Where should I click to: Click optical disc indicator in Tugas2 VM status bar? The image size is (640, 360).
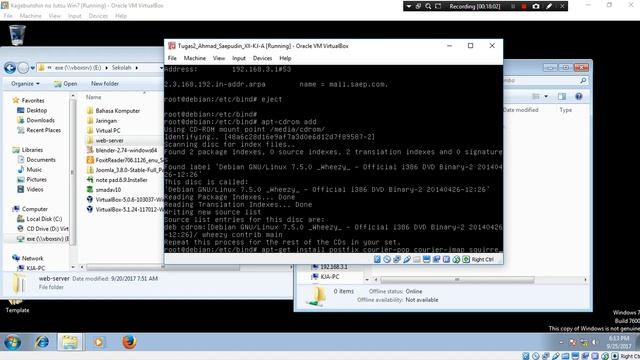pyautogui.click(x=387, y=259)
